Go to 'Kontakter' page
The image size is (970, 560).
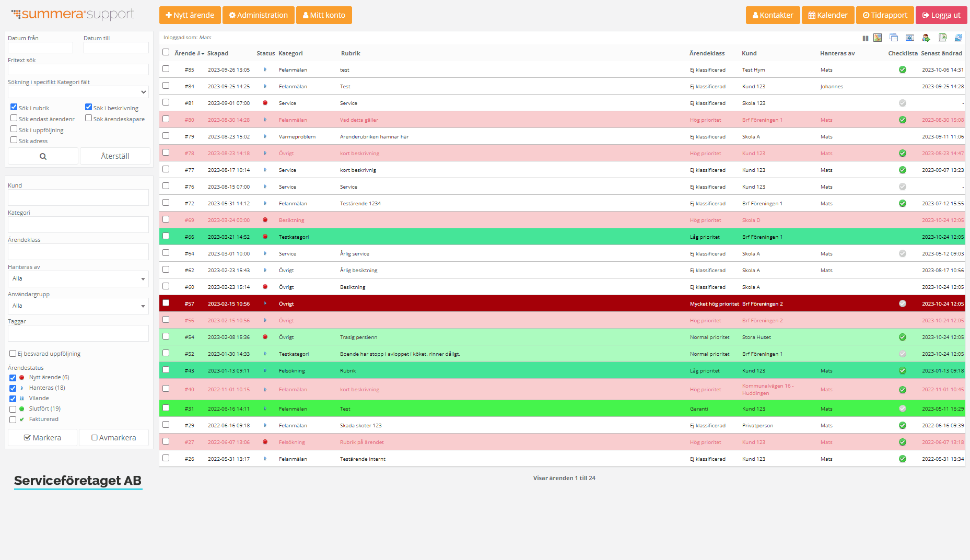click(x=773, y=15)
